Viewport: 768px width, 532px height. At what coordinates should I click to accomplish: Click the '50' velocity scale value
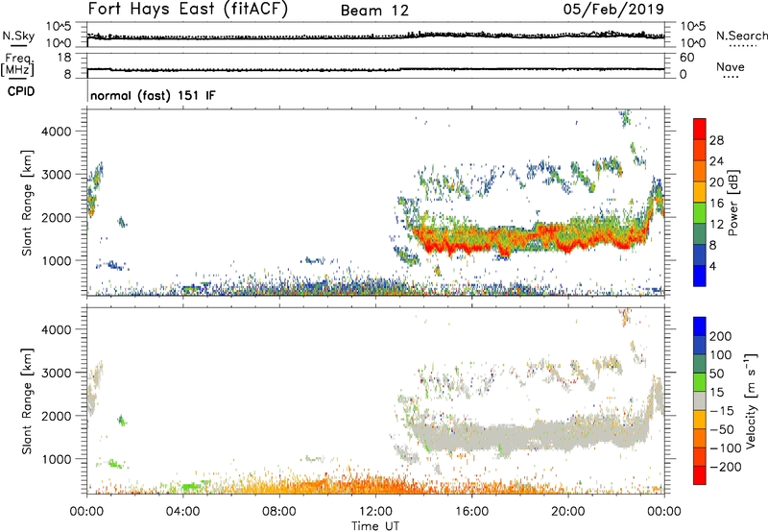pyautogui.click(x=716, y=374)
